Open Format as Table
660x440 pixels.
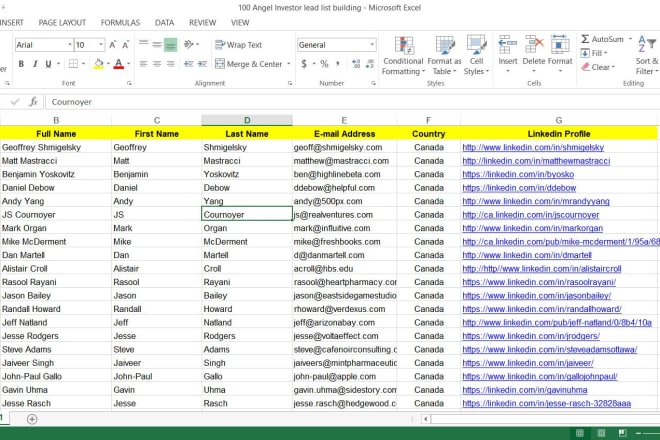point(444,56)
